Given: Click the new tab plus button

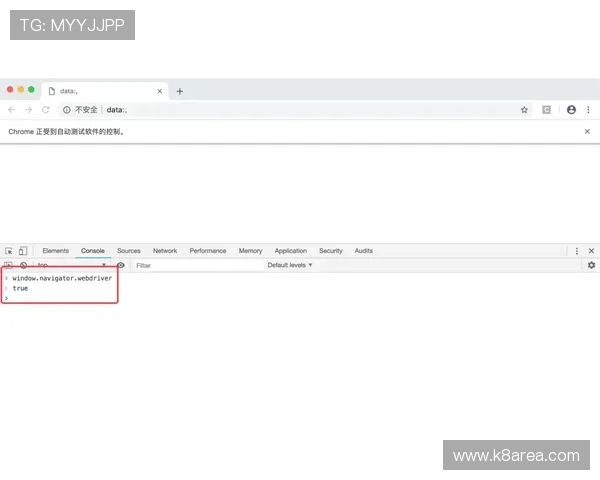Looking at the screenshot, I should click(x=180, y=91).
